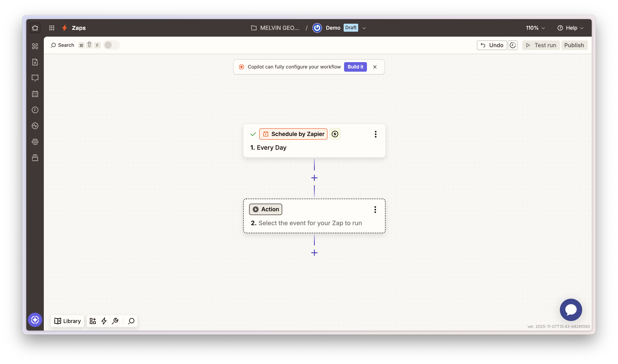Open the apps grid icon in the left sidebar
Screen dimensions: 618x364
(52, 28)
